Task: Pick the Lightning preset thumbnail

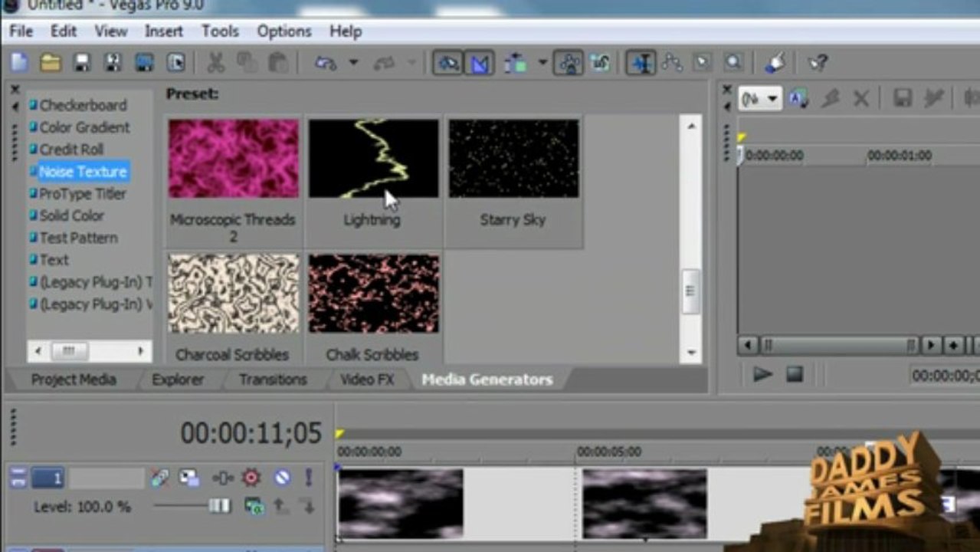Action: tap(373, 159)
